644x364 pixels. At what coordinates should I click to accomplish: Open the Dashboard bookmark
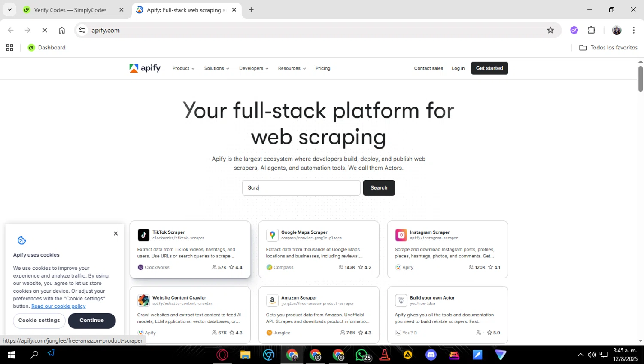click(x=46, y=48)
